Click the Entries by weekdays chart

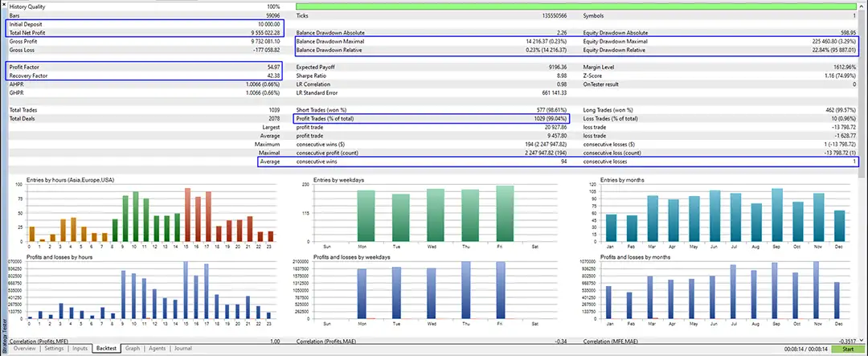point(434,213)
